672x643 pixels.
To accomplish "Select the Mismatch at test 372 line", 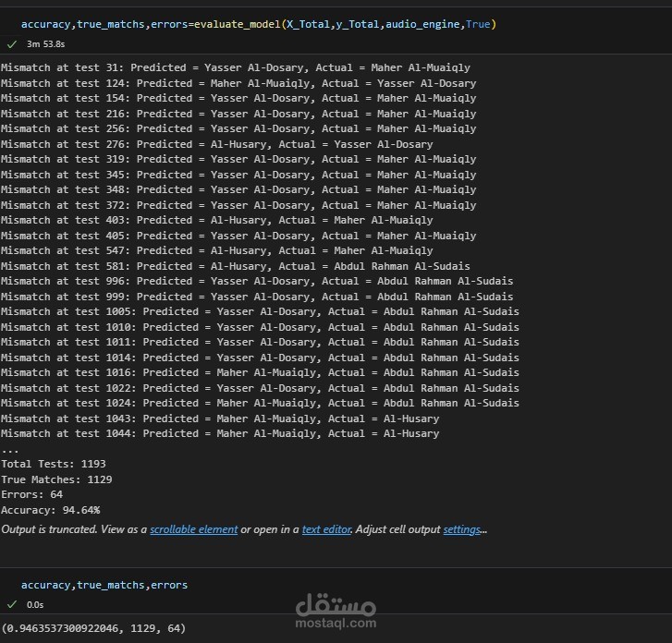I will 238,205.
